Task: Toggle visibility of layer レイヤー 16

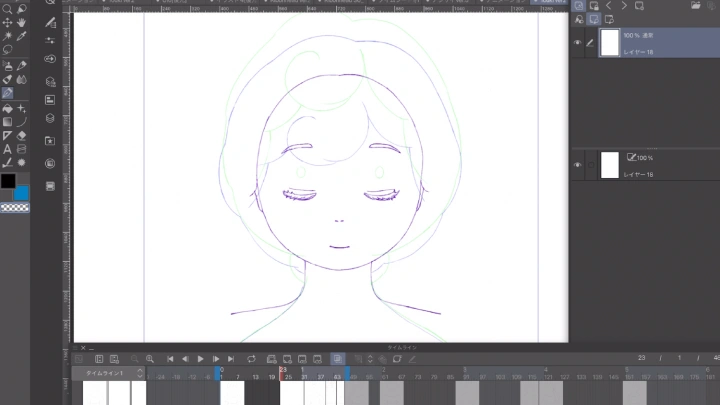Action: point(578,165)
